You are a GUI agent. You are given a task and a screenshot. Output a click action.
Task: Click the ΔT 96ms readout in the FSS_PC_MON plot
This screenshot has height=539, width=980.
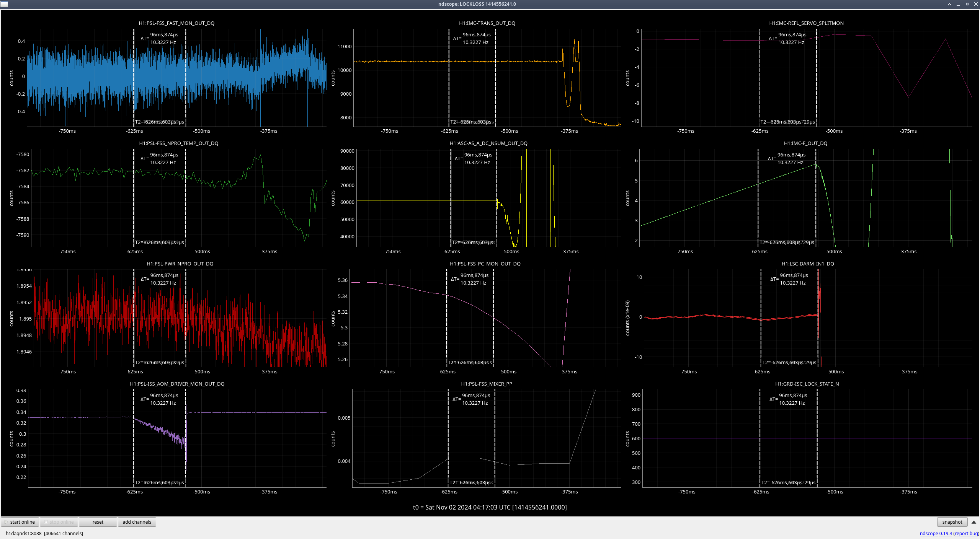470,279
